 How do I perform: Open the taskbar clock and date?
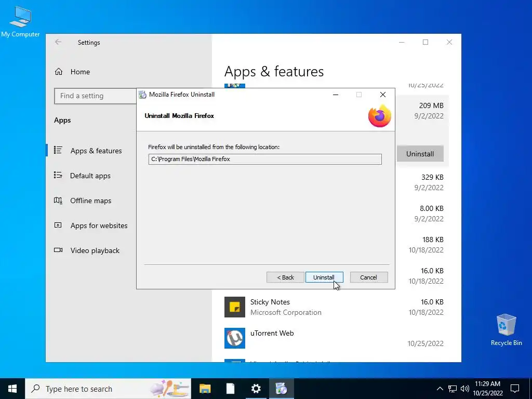click(487, 389)
